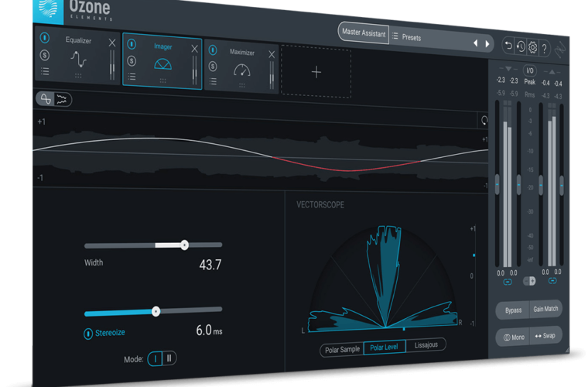Click the Width value 43.7
The width and height of the screenshot is (588, 387).
(210, 265)
